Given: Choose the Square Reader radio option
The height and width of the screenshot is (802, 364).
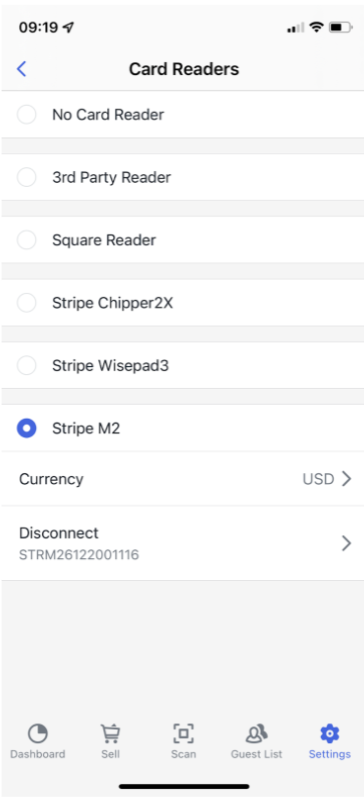Looking at the screenshot, I should coord(27,240).
